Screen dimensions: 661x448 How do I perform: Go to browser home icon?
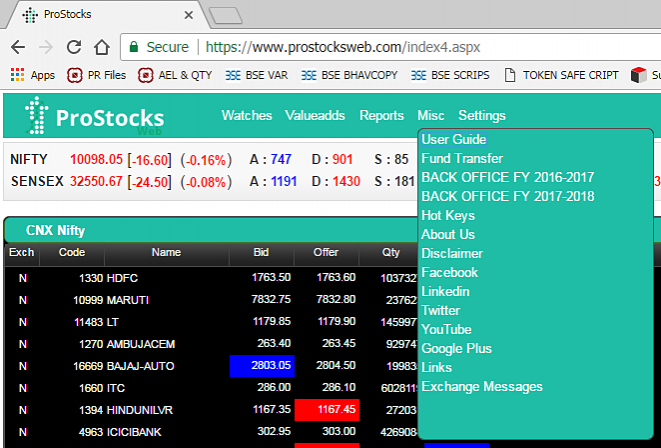click(x=102, y=47)
